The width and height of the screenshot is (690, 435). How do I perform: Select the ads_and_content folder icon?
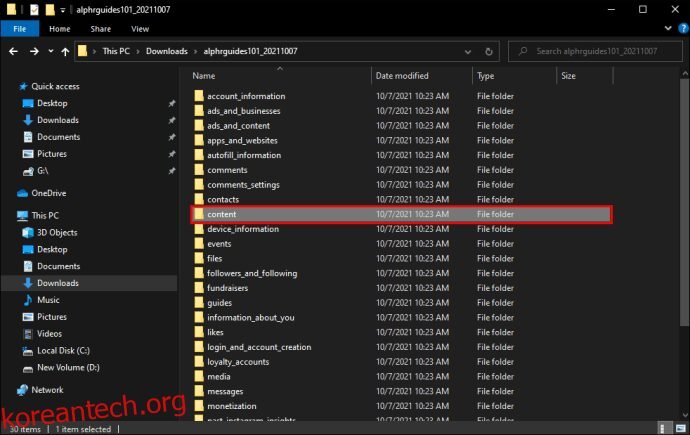pyautogui.click(x=199, y=125)
